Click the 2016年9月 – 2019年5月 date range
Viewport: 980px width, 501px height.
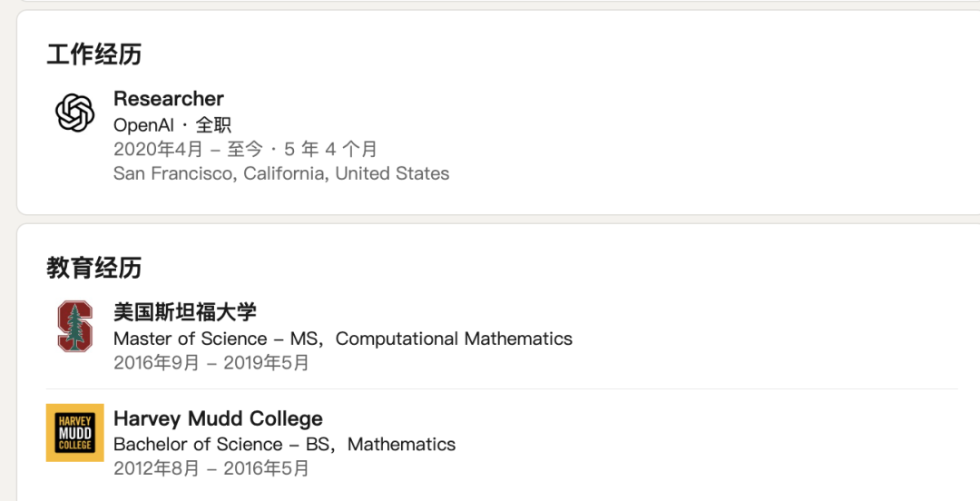pyautogui.click(x=211, y=363)
